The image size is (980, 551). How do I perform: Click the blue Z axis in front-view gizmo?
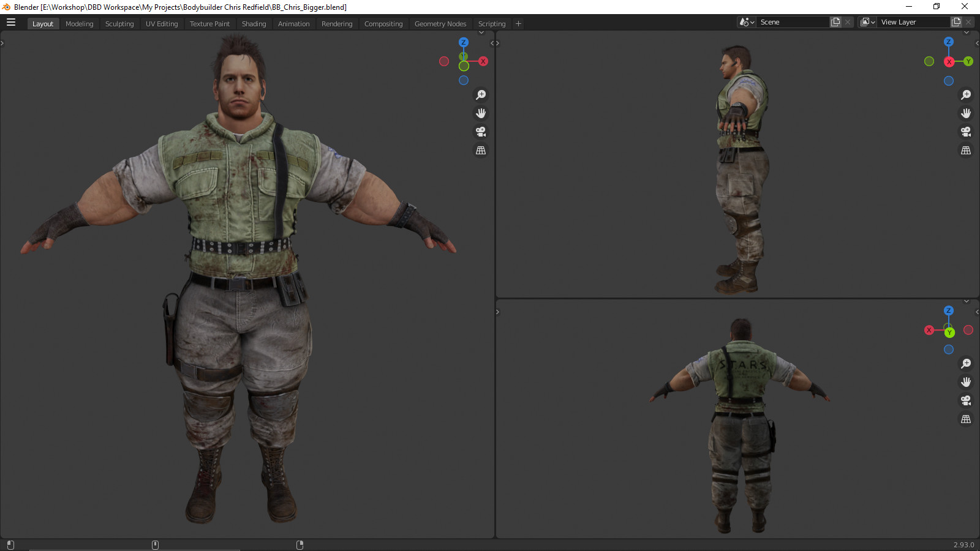464,42
